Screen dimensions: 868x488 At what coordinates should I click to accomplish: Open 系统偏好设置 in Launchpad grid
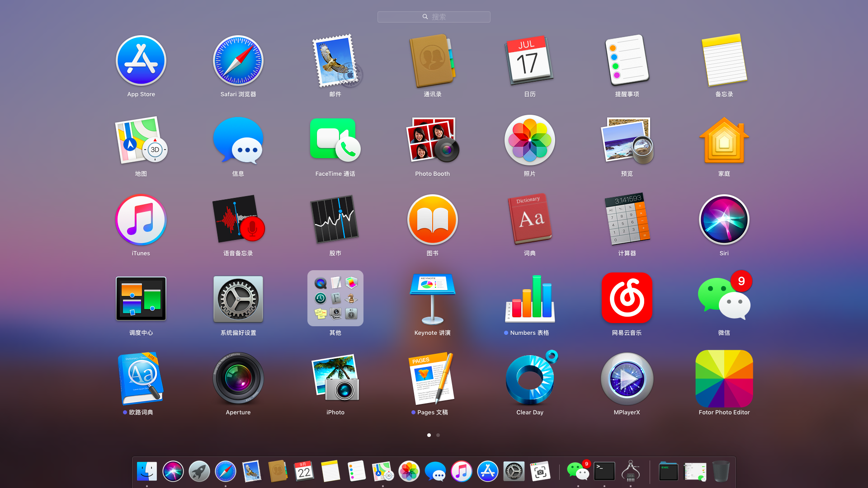238,299
